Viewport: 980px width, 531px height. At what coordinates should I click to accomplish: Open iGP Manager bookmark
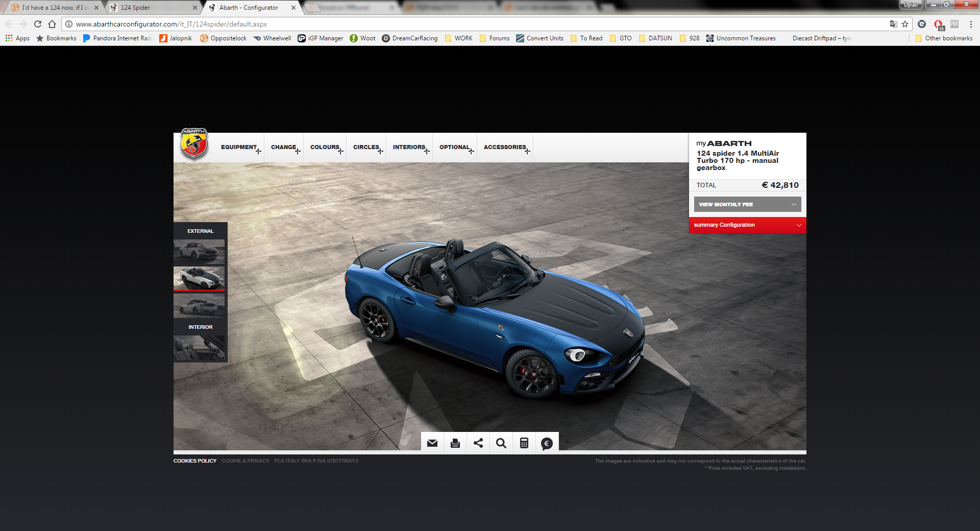pos(321,38)
